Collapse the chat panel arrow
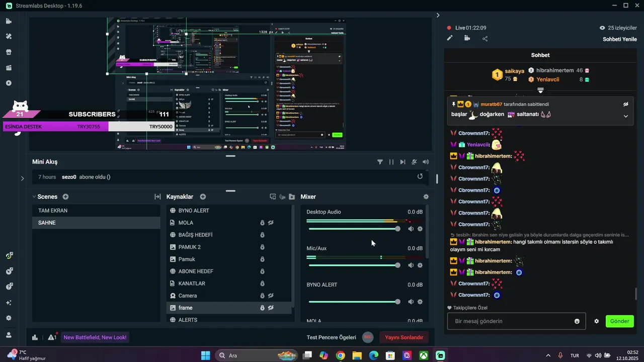The height and width of the screenshot is (362, 644). (438, 15)
